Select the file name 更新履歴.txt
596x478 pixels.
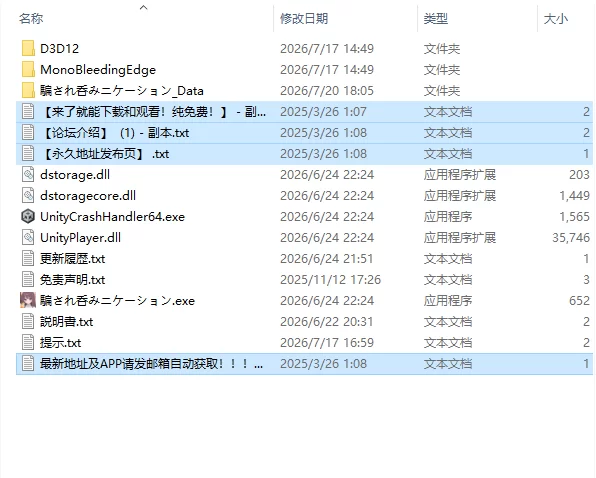point(73,259)
